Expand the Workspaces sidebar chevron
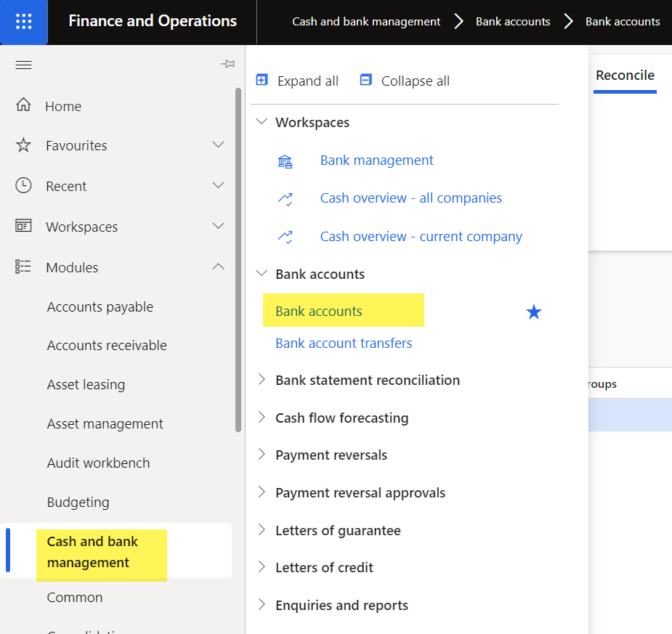Screen dimensions: 672x634 tap(219, 226)
